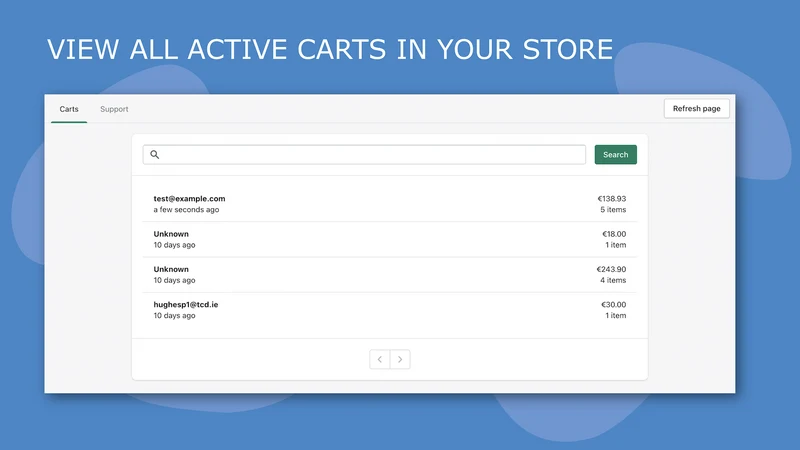Click the magnifier icon in search field
This screenshot has width=800, height=450.
pyautogui.click(x=155, y=155)
